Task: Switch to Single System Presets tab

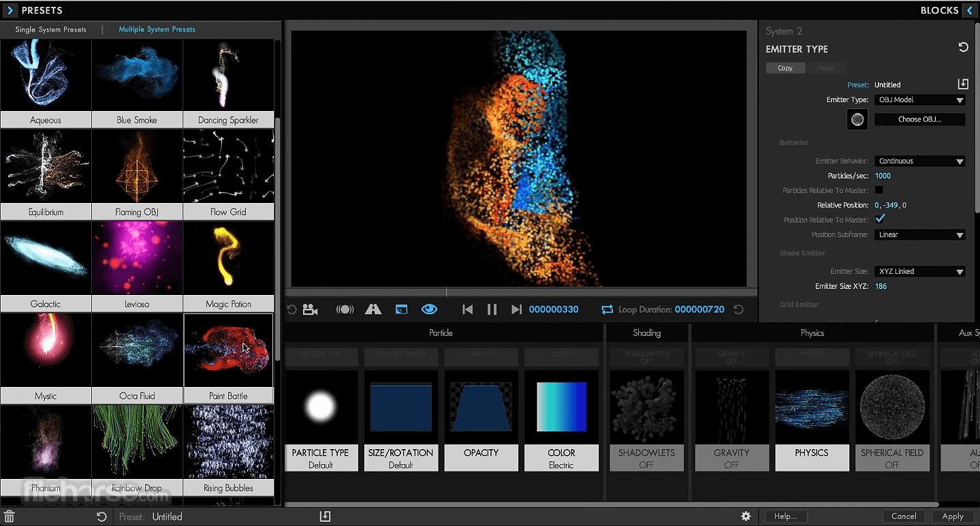Action: tap(51, 29)
